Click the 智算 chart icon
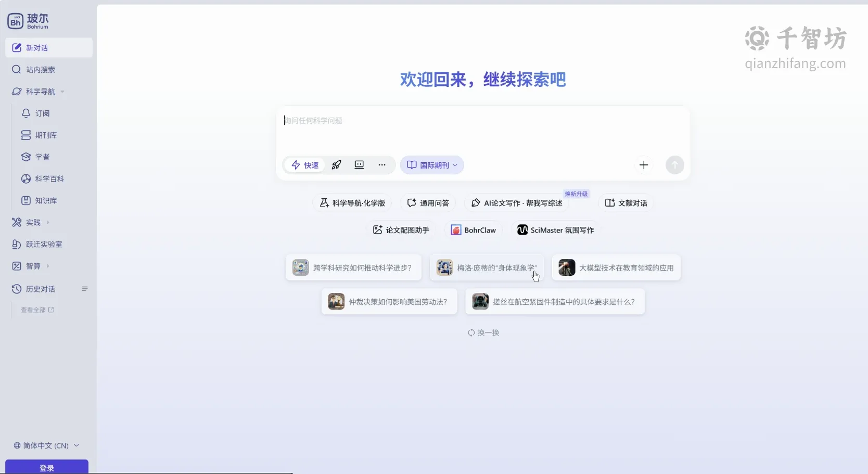Screen dimensions: 868x474 pos(17,266)
